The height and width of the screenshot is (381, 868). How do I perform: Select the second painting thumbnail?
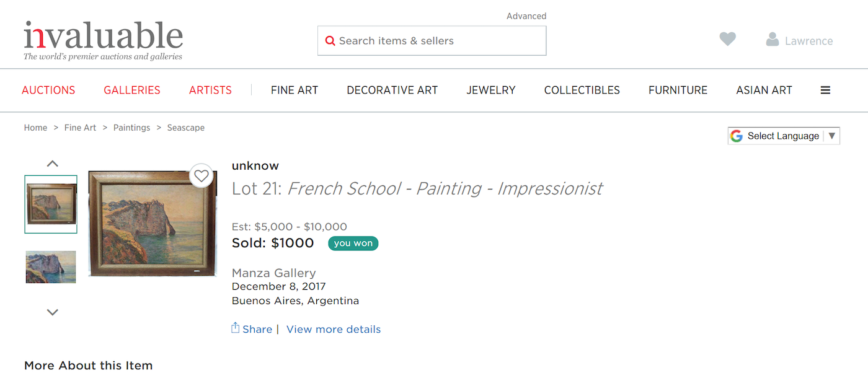click(x=51, y=267)
